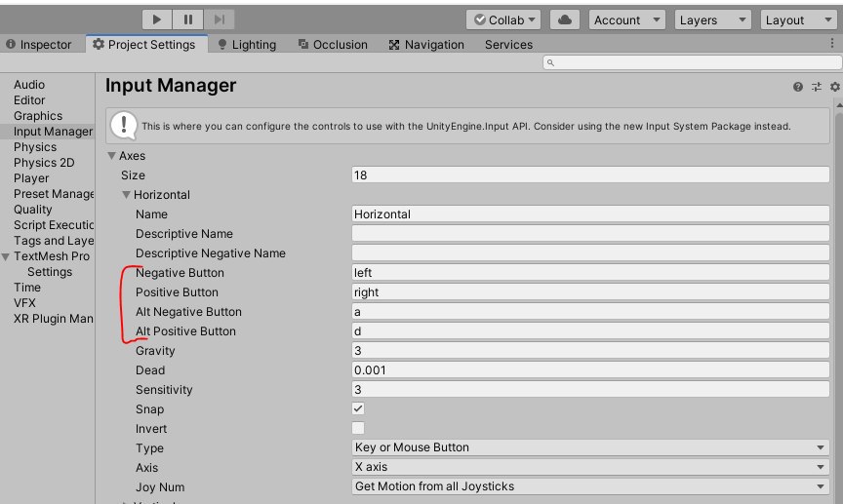Select Player settings category

(x=31, y=178)
